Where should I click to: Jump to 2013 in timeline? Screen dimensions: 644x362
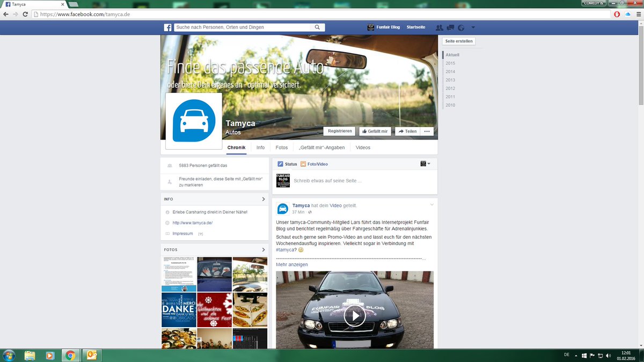point(450,80)
